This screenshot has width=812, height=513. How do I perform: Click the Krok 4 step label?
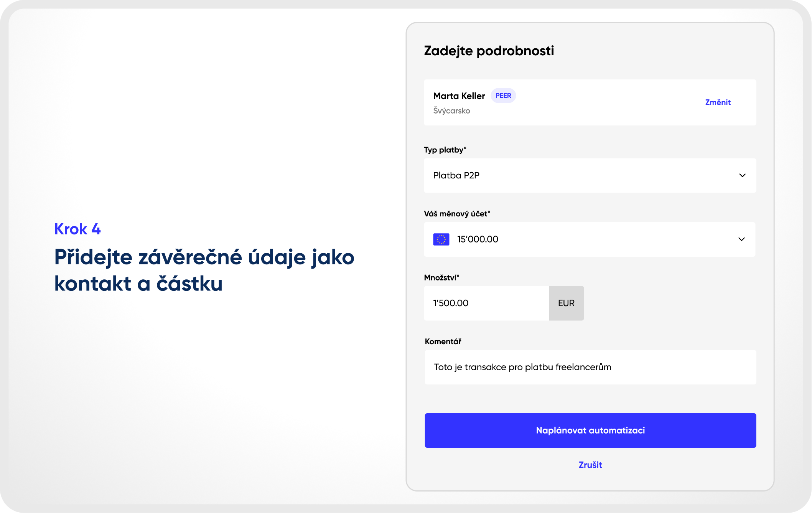(x=77, y=229)
